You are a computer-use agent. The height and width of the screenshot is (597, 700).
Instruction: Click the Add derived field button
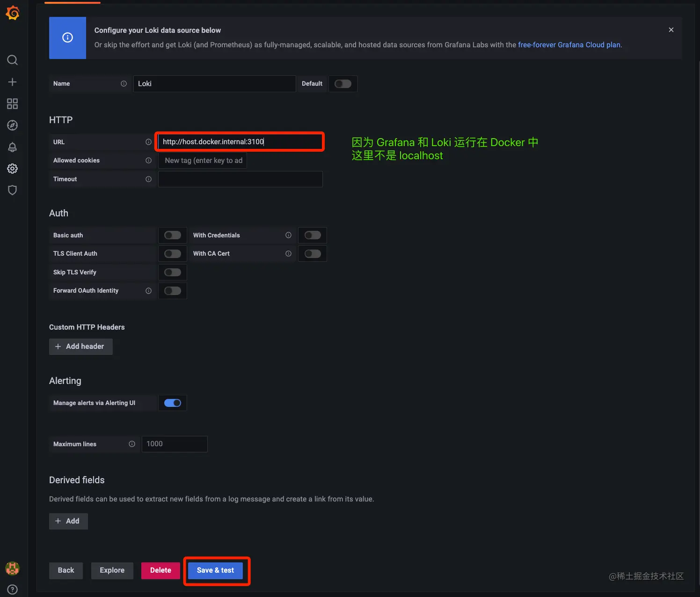68,521
